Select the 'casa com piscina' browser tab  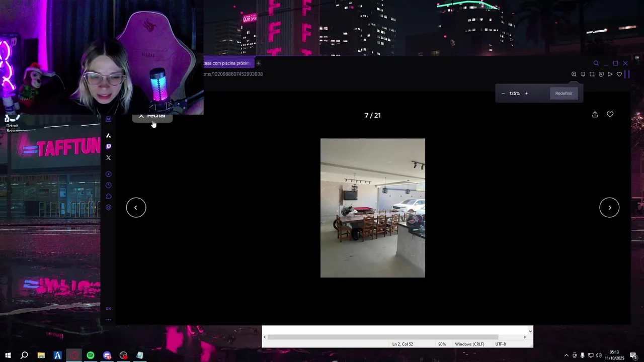(228, 63)
